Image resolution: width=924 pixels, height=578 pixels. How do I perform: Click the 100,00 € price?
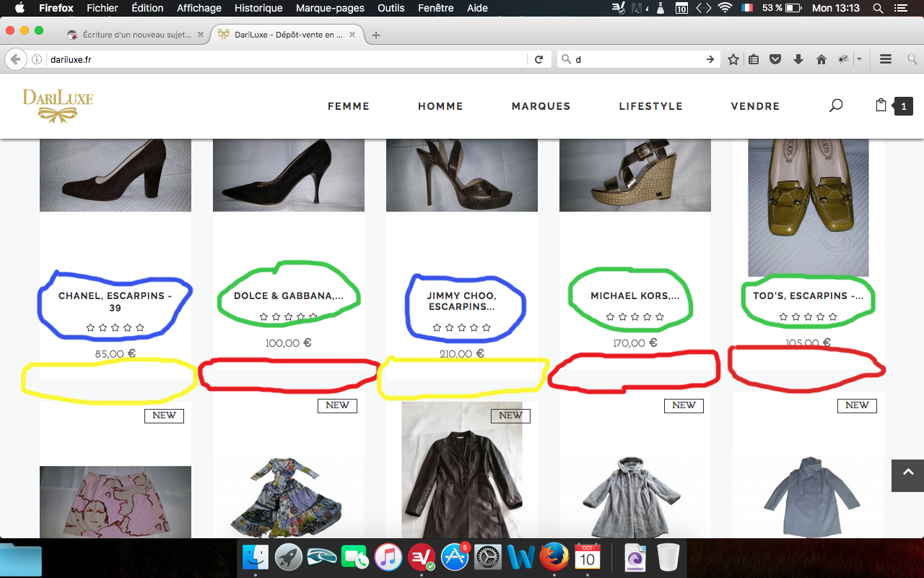[x=289, y=343]
